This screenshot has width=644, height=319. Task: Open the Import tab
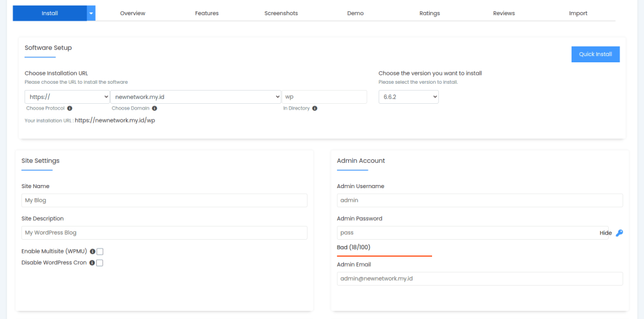tap(579, 13)
